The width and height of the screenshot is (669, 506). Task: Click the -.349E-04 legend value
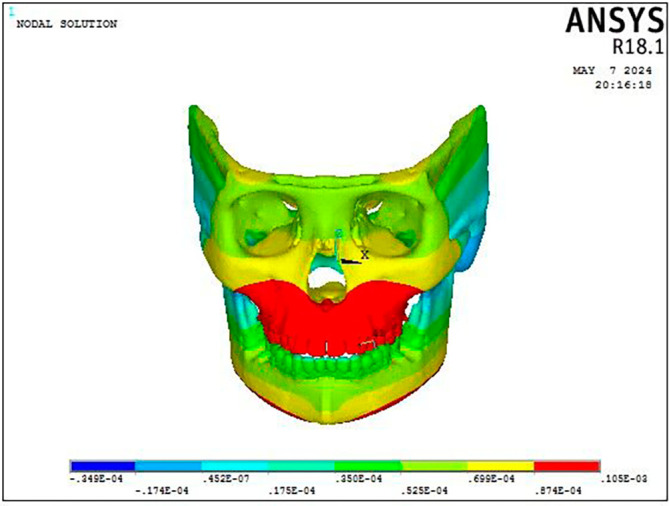[x=96, y=479]
